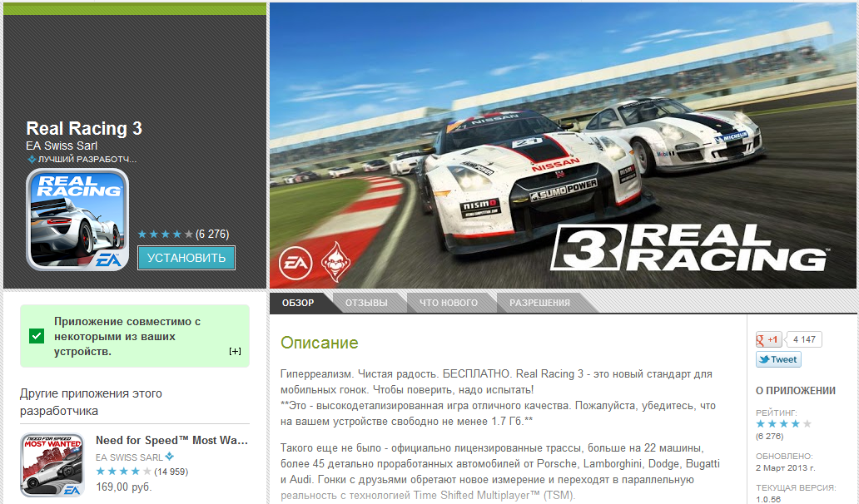Click the Описание heading
Image resolution: width=859 pixels, height=504 pixels.
pyautogui.click(x=320, y=343)
